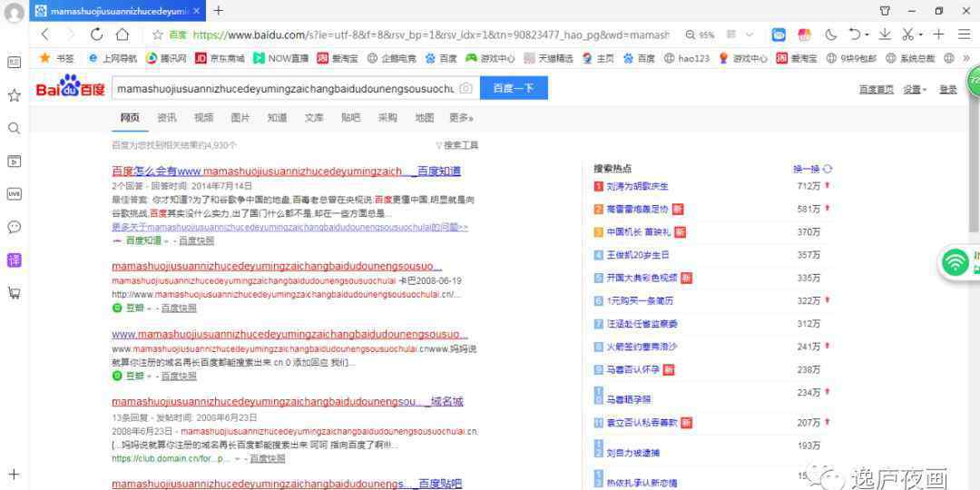Click the skin shirt icon in title bar

pos(885,11)
